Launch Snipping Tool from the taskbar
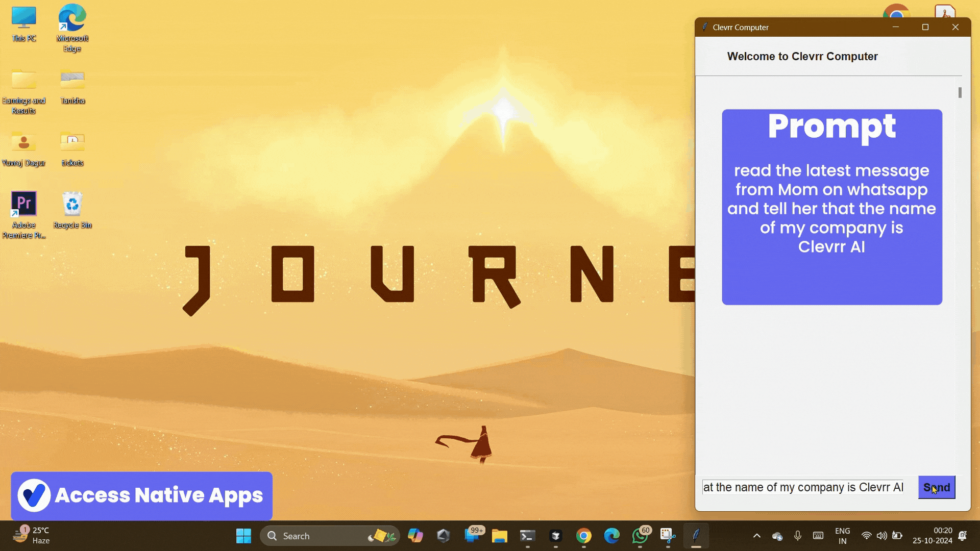 click(668, 536)
